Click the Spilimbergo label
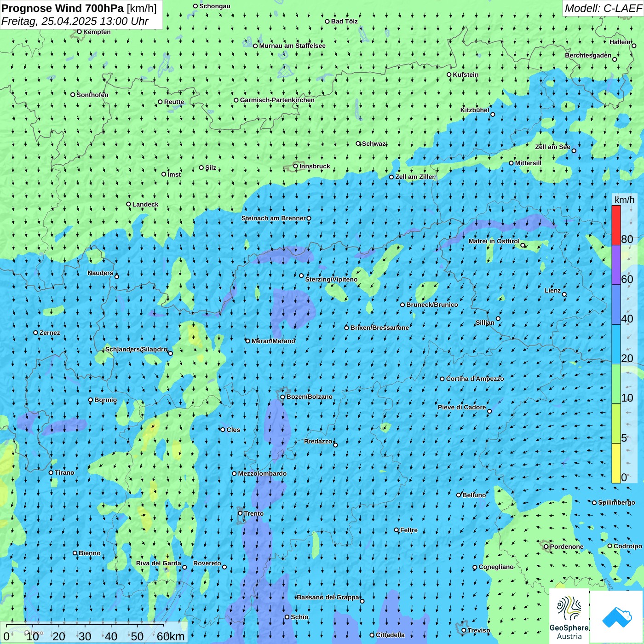This screenshot has width=644, height=644. [616, 502]
